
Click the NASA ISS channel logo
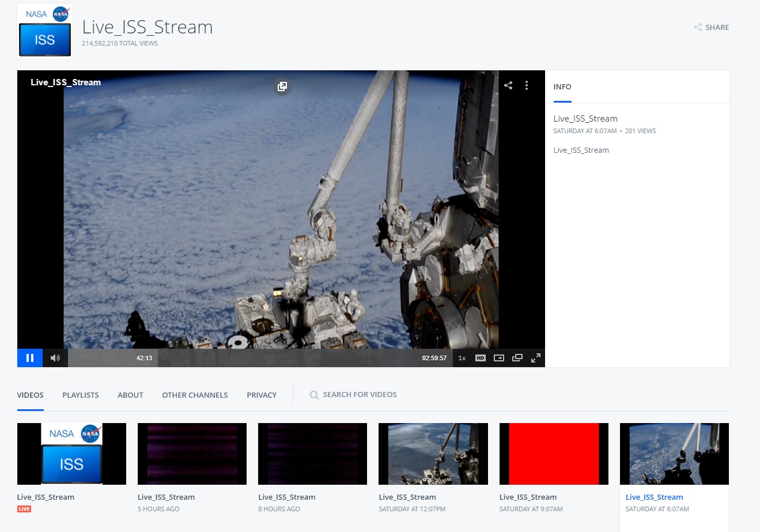pyautogui.click(x=45, y=31)
